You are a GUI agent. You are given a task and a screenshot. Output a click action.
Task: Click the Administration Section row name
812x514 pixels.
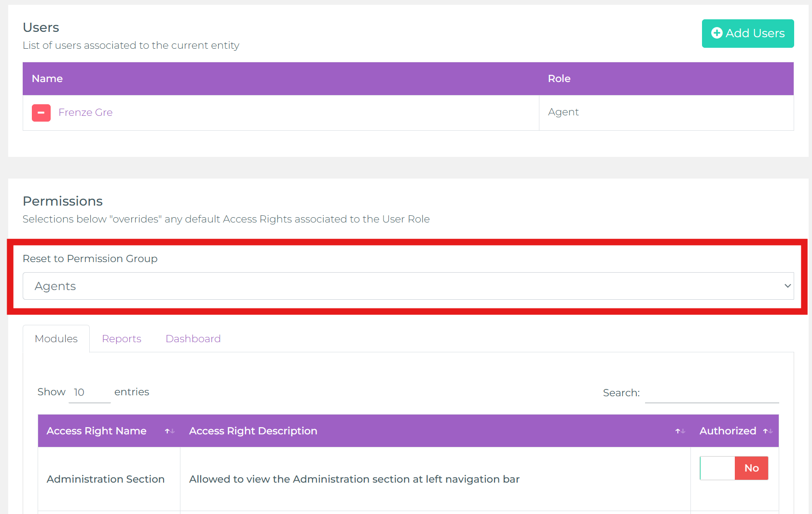(106, 479)
